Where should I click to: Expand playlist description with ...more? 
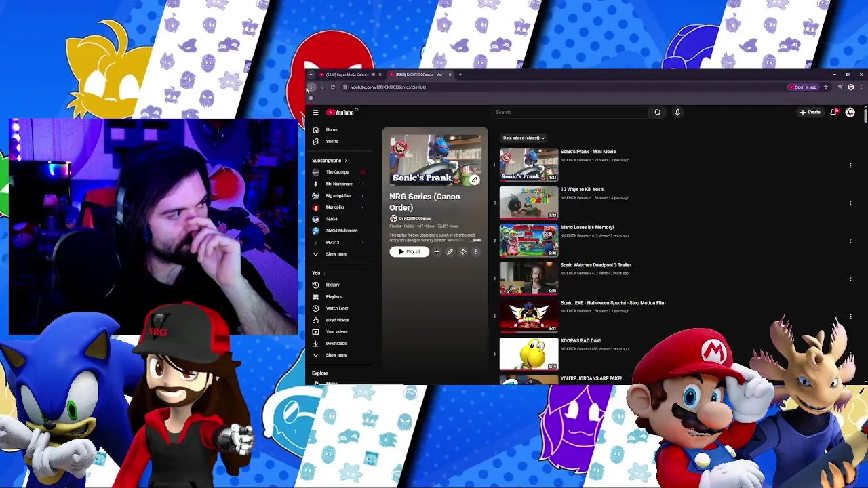click(475, 241)
